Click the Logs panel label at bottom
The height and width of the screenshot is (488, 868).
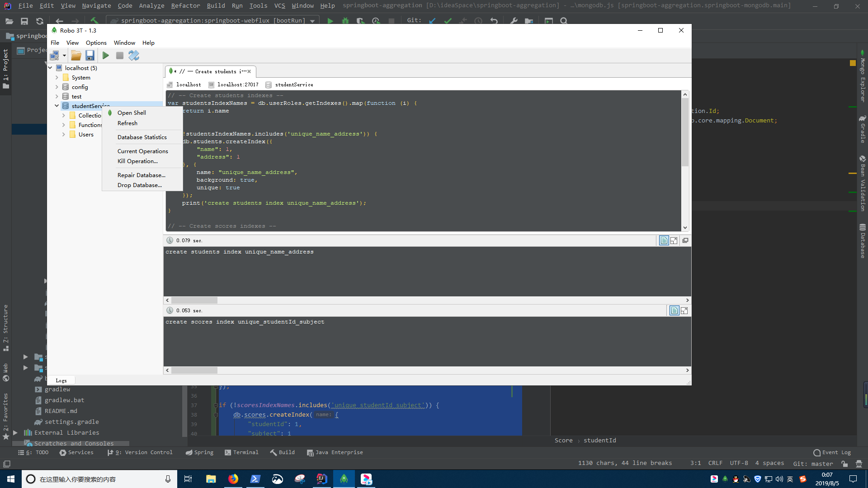point(61,380)
